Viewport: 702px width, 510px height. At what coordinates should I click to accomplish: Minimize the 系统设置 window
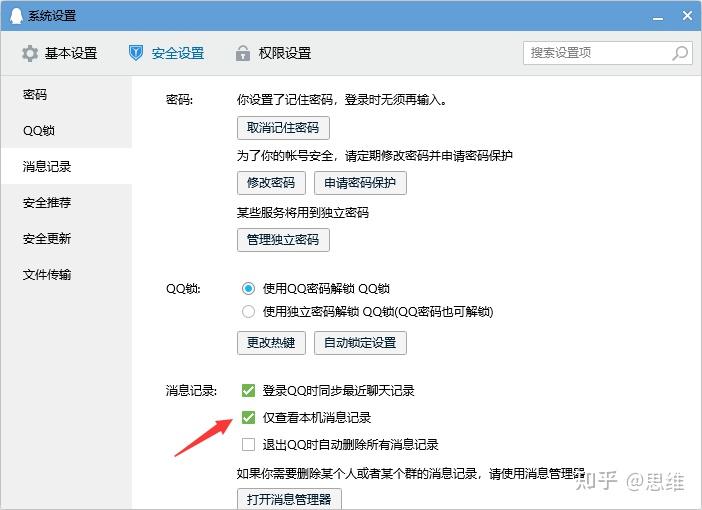(658, 18)
